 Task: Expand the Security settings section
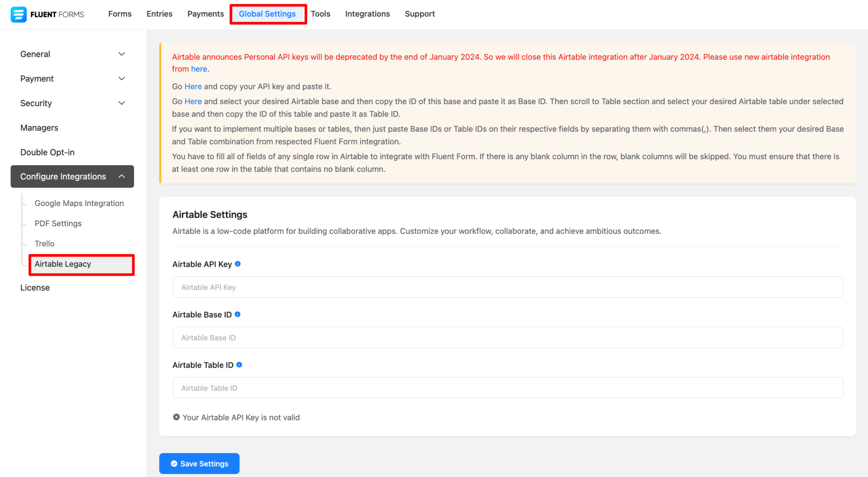[x=121, y=103]
